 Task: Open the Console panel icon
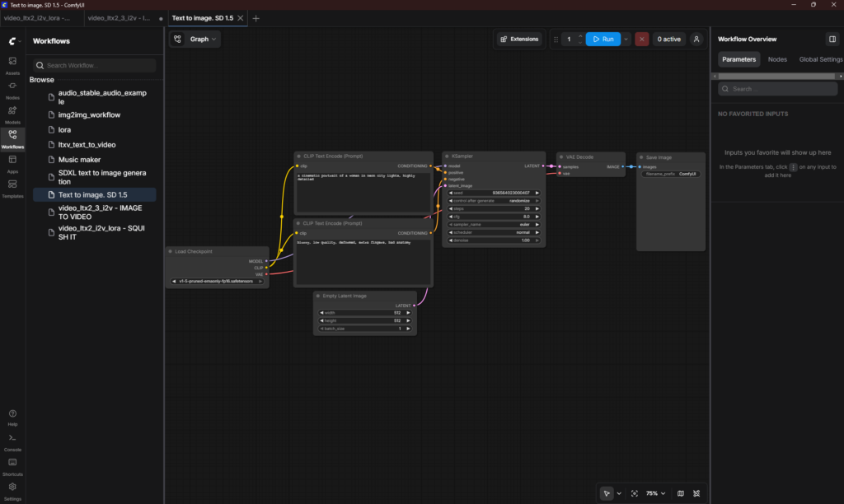(12, 441)
